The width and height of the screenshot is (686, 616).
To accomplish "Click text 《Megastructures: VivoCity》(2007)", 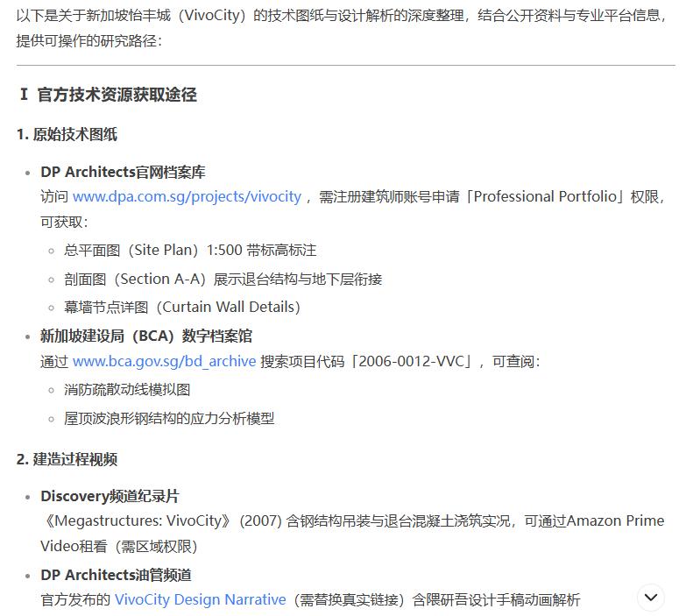I will [161, 520].
